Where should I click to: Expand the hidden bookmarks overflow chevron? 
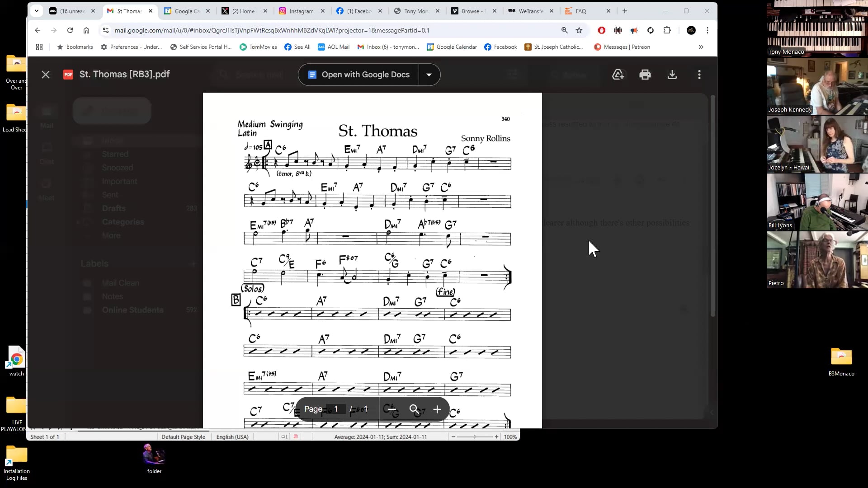701,47
